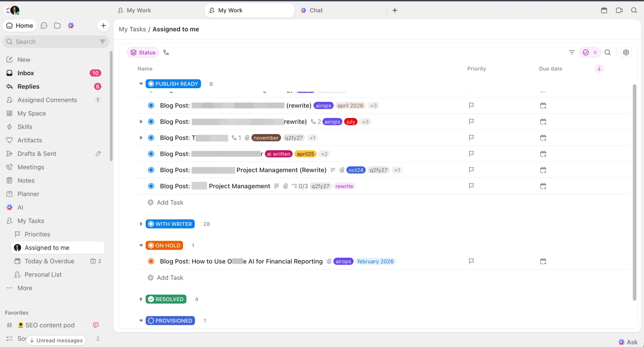The image size is (644, 347).
Task: Click the due date sort arrow
Action: tap(599, 68)
